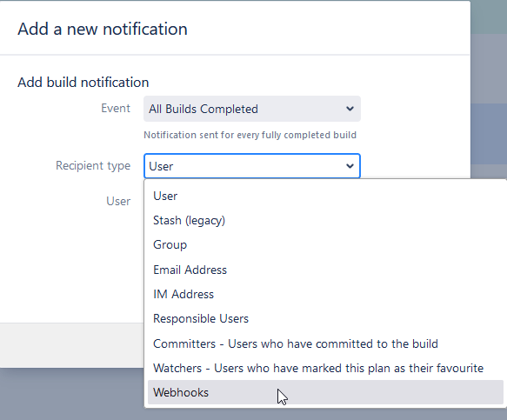This screenshot has width=507, height=420.
Task: Click the Add build notification heading
Action: (83, 83)
